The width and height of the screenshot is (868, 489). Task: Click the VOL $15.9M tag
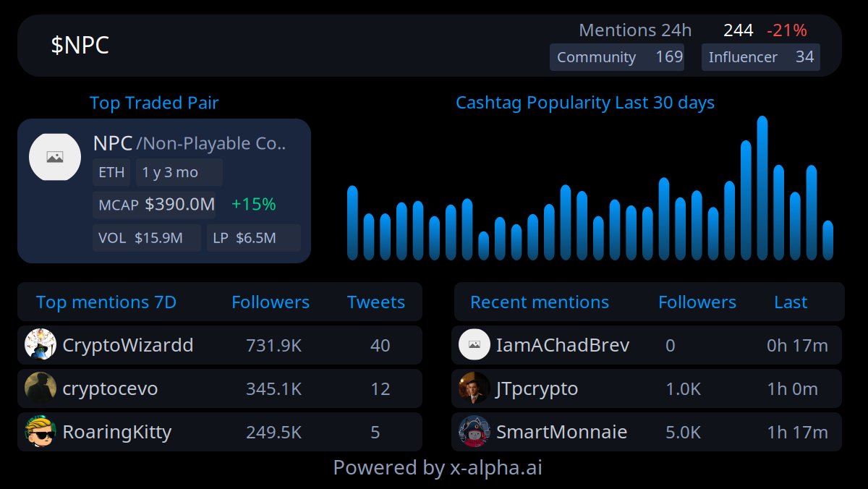tap(147, 238)
